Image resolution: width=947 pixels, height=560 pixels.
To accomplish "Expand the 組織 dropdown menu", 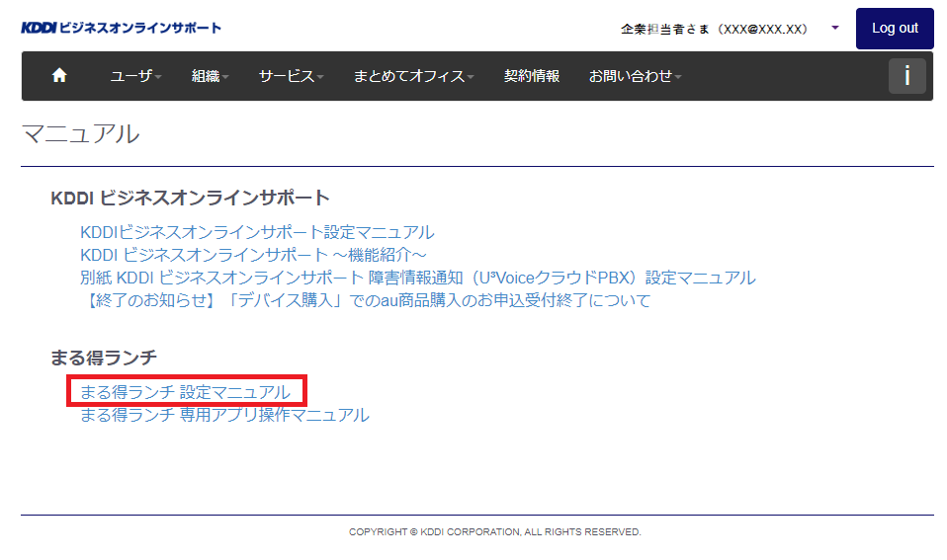I will pos(210,76).
